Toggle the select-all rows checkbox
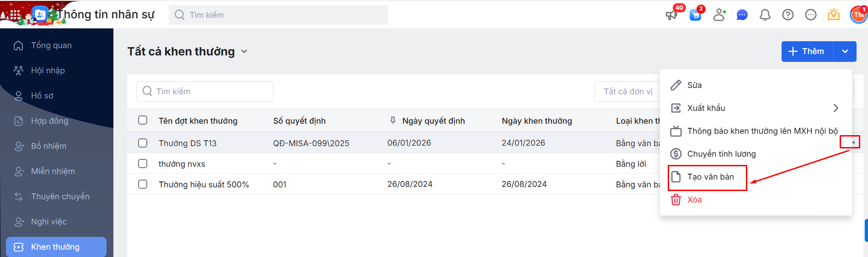The width and height of the screenshot is (868, 257). coord(143,120)
